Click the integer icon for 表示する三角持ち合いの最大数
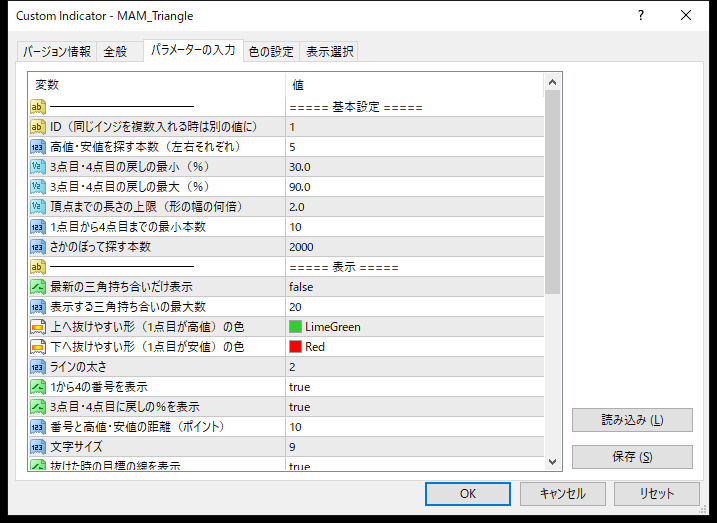717x523 pixels. [38, 307]
